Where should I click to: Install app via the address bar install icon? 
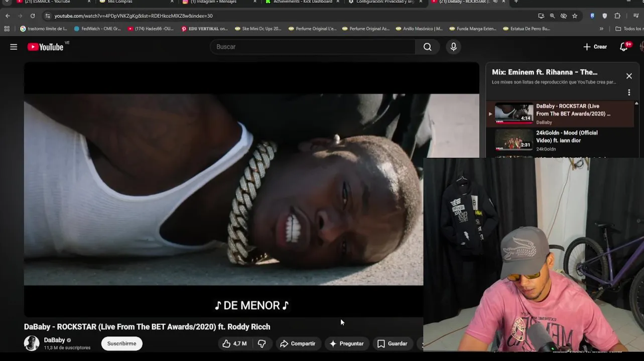click(541, 16)
